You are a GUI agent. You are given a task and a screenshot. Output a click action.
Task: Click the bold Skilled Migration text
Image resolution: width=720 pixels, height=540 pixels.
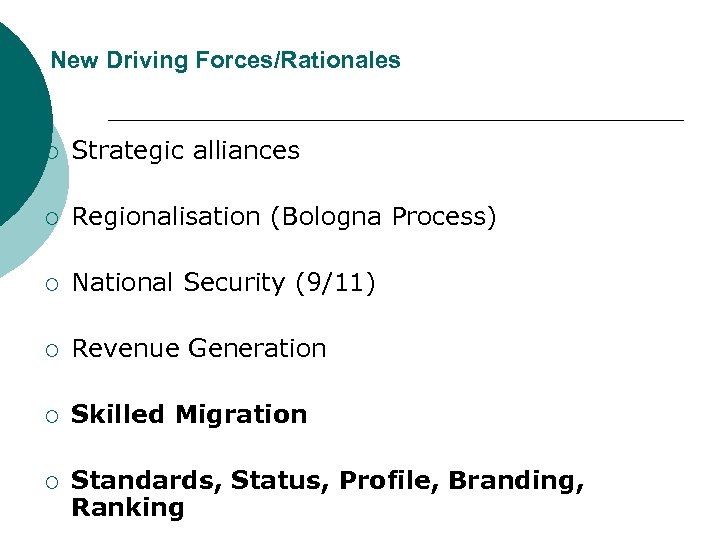tap(189, 415)
